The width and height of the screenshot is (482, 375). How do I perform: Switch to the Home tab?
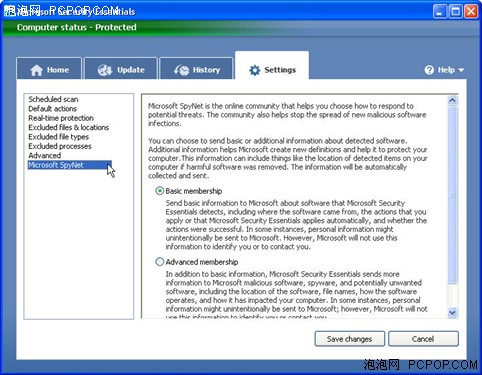coord(49,68)
